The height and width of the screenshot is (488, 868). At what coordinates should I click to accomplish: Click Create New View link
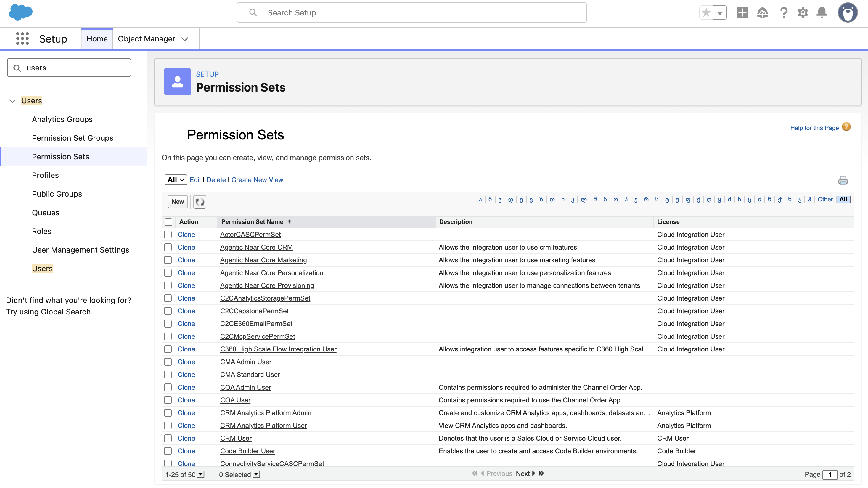257,180
